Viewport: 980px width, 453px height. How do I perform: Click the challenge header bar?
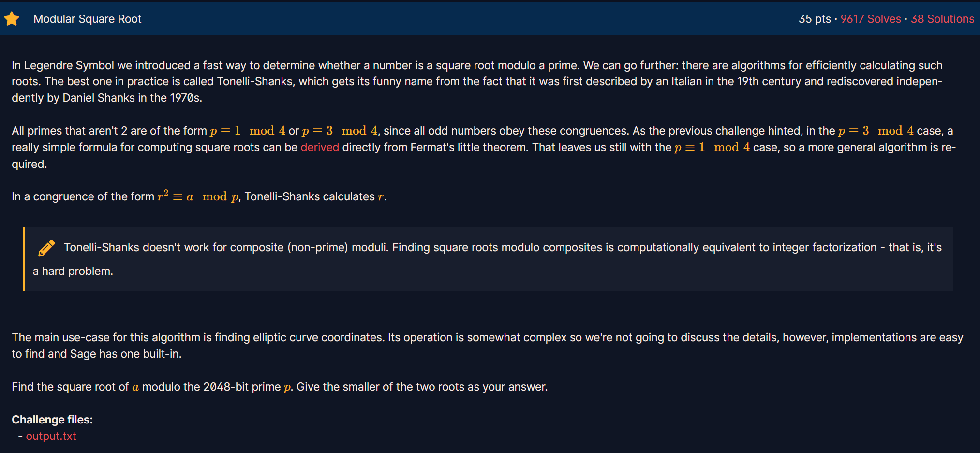click(x=490, y=19)
